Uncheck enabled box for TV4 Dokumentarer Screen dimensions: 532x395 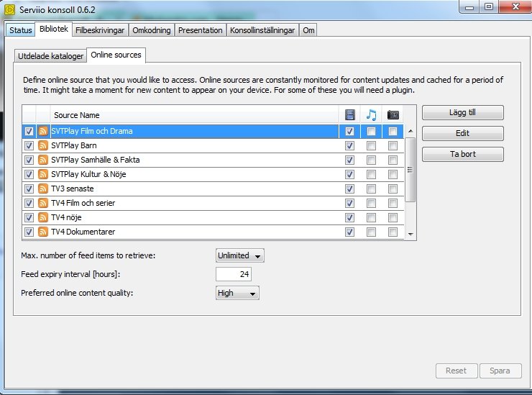[x=29, y=232]
